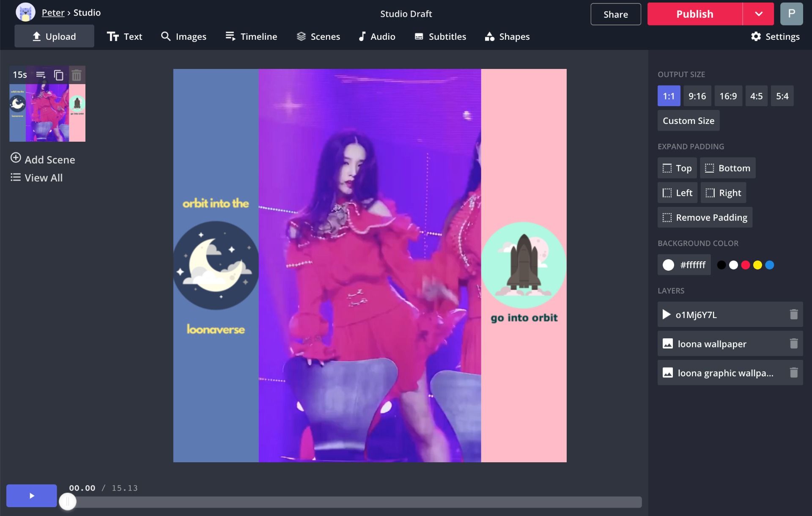Pick the red background color swatch
The image size is (812, 516).
pos(746,265)
